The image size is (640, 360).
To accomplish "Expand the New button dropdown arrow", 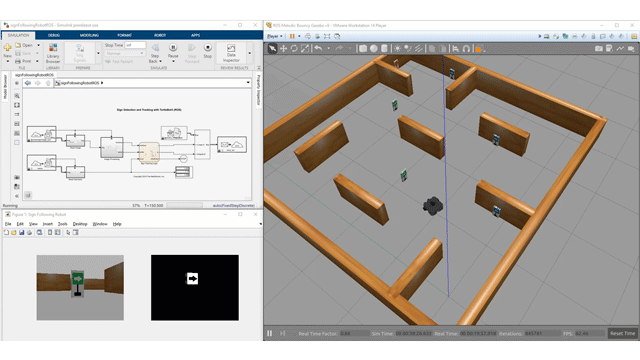I will pyautogui.click(x=7, y=61).
